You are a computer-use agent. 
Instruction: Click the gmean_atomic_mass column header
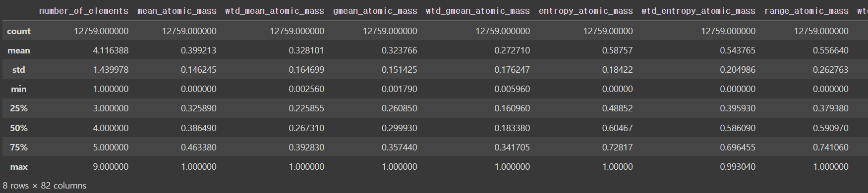[375, 11]
